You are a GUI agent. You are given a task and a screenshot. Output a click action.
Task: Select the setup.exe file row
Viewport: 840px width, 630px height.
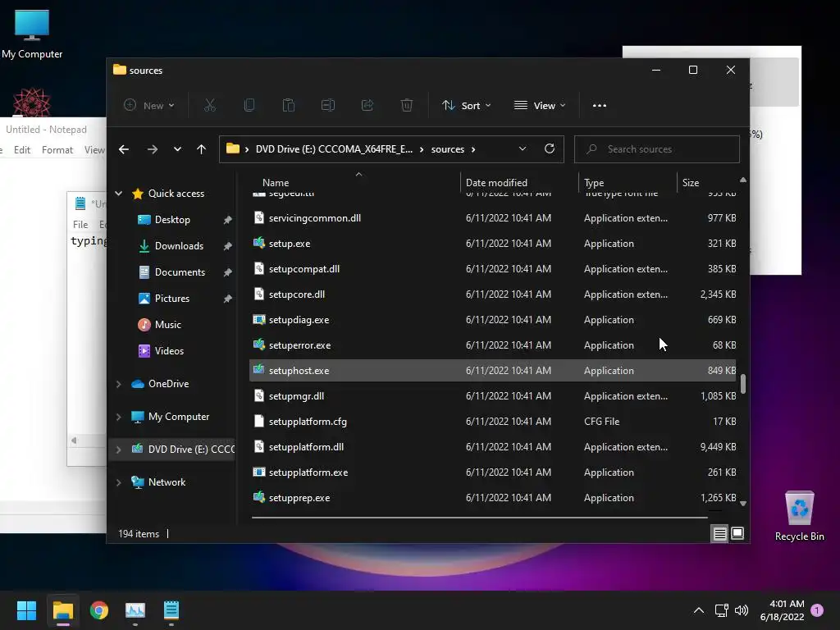point(493,244)
